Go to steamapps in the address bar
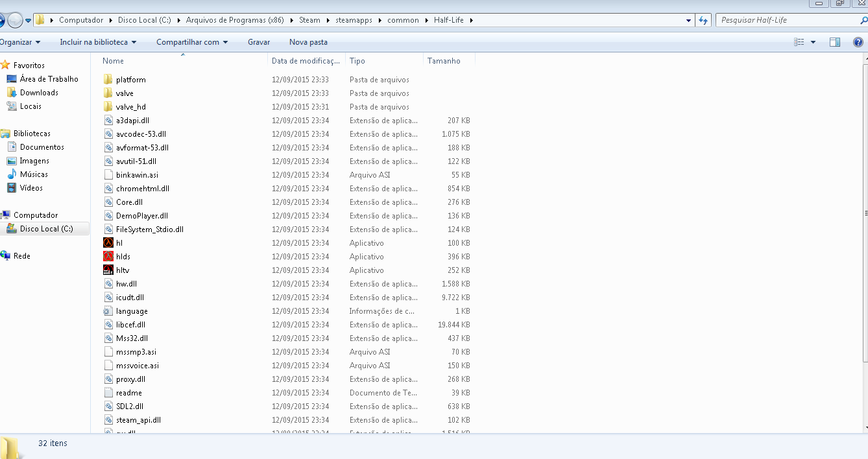The width and height of the screenshot is (868, 459). [354, 20]
